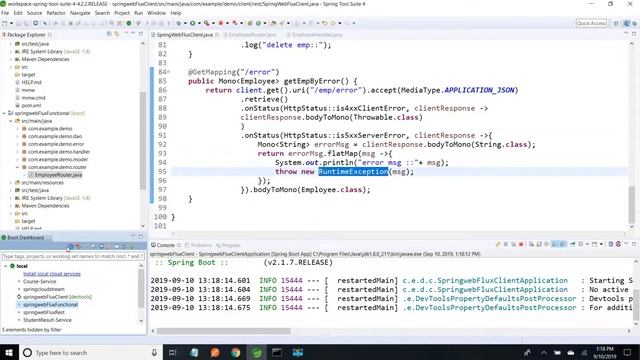Select com.example.demo.handler package
Viewport: 640px width, 360px height.
[x=59, y=152]
